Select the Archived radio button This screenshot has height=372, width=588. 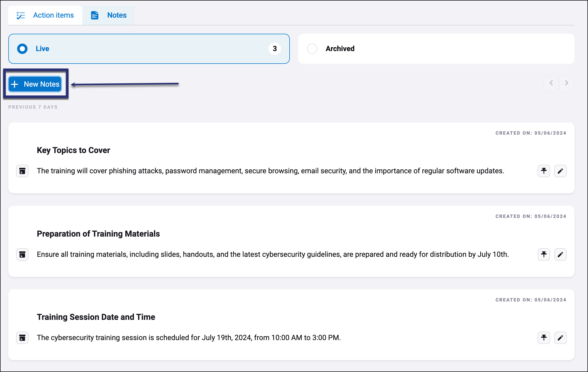(x=312, y=49)
